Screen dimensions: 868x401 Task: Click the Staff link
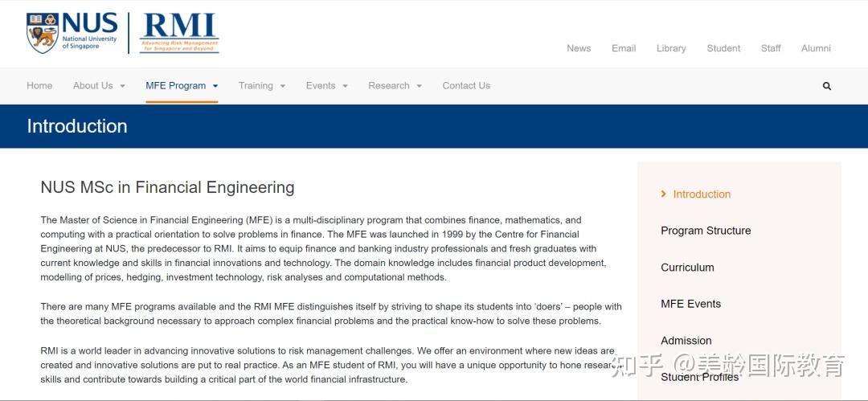point(771,48)
